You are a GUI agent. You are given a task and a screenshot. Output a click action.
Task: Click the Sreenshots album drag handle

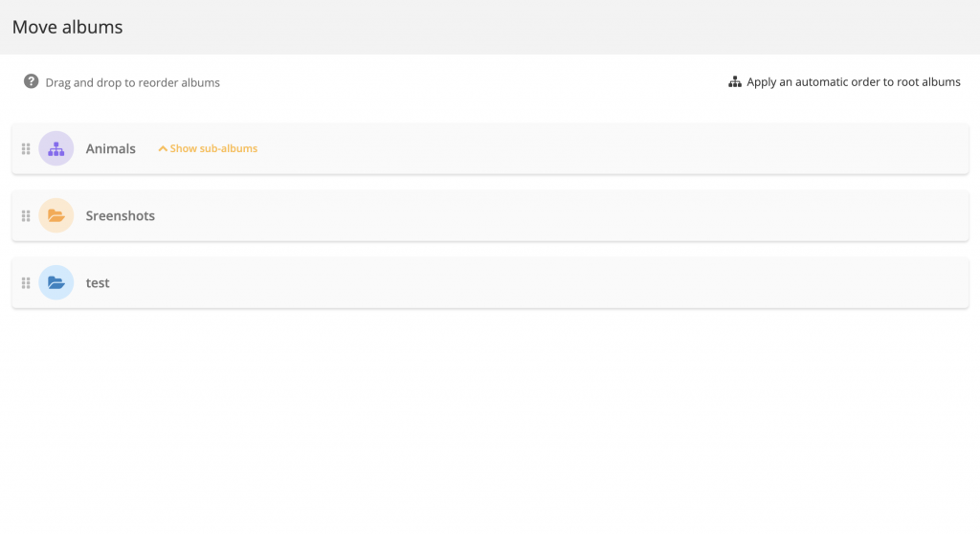coord(26,216)
